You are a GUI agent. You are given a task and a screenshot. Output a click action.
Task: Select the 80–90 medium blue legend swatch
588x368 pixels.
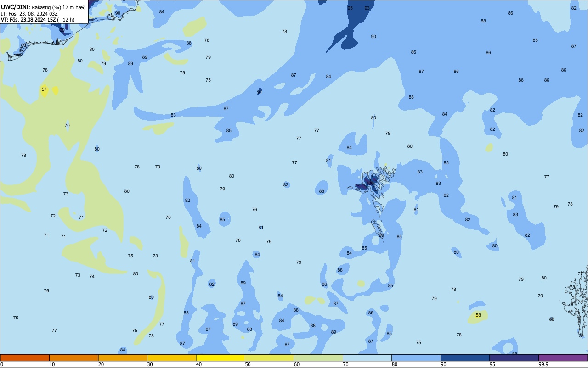click(x=416, y=357)
